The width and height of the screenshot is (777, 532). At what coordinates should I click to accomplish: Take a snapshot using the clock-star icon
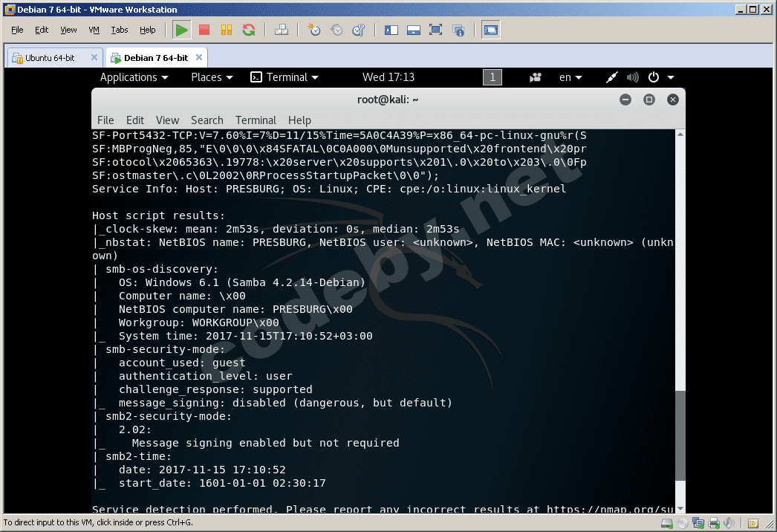(314, 30)
